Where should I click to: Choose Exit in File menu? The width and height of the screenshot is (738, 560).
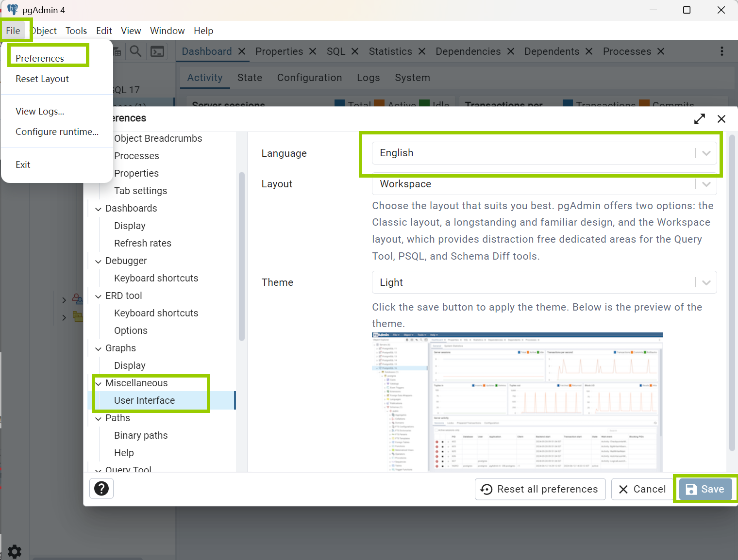(23, 165)
